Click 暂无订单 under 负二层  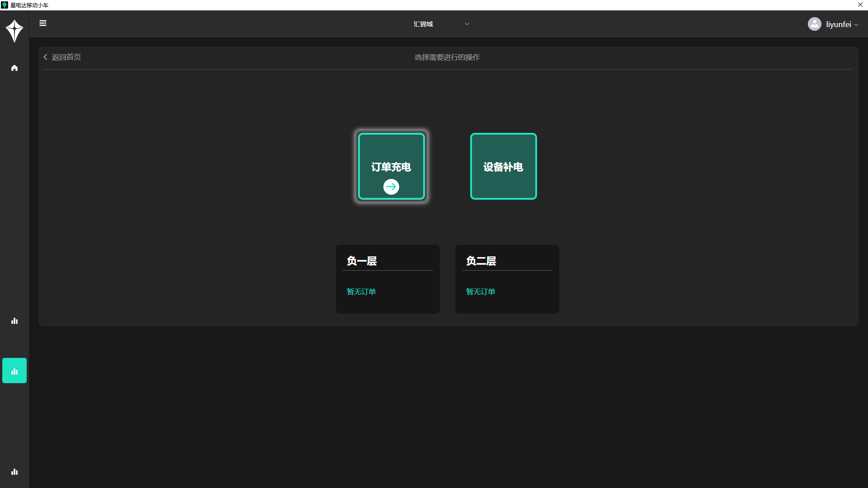(x=481, y=291)
